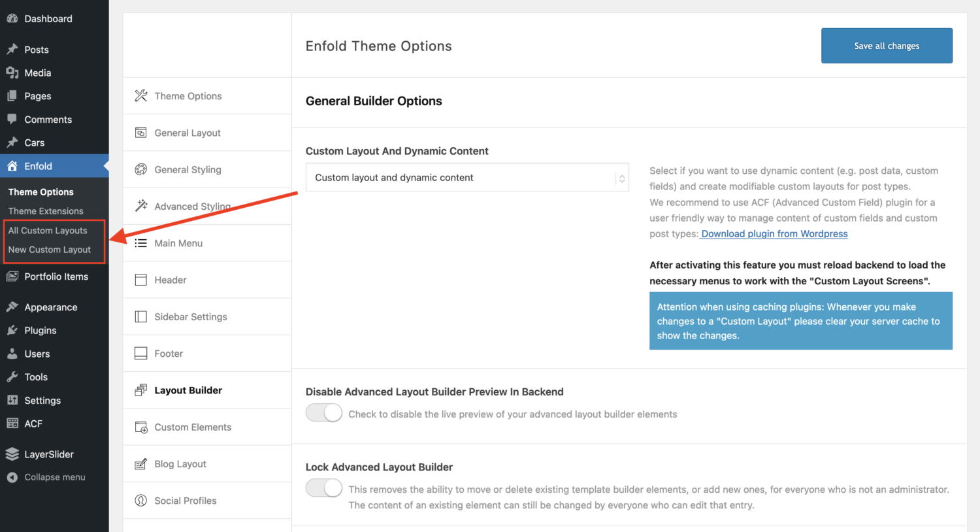
Task: Open All Custom Layouts menu item
Action: coord(47,230)
